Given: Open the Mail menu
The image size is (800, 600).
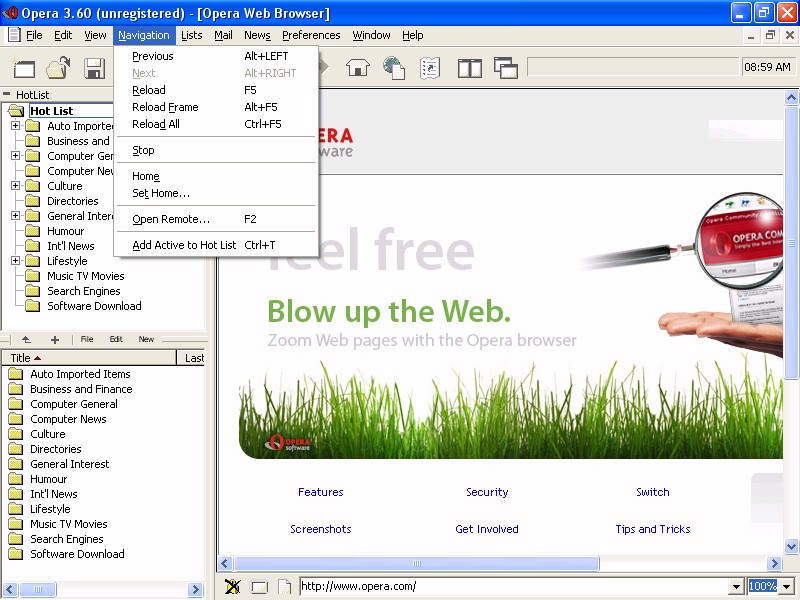Looking at the screenshot, I should (x=223, y=35).
